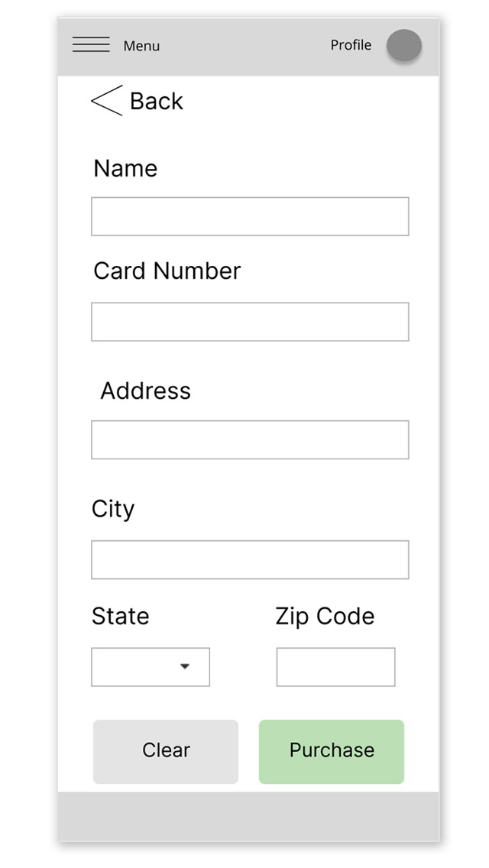Focus the City input field
This screenshot has width=489, height=868.
pyautogui.click(x=250, y=560)
